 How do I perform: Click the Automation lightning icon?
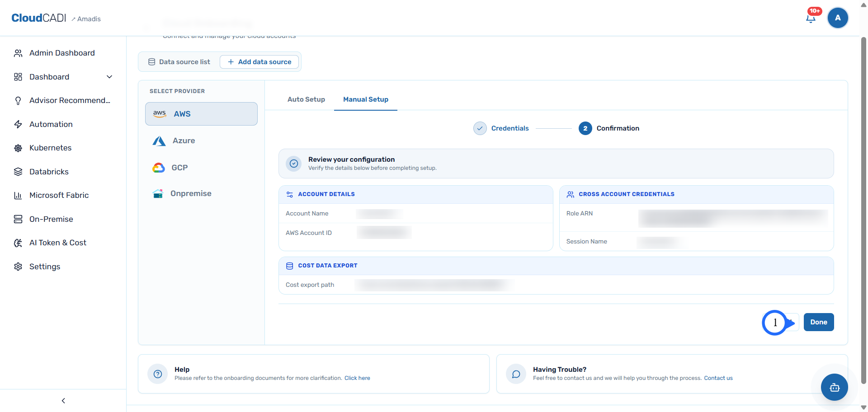tap(18, 124)
